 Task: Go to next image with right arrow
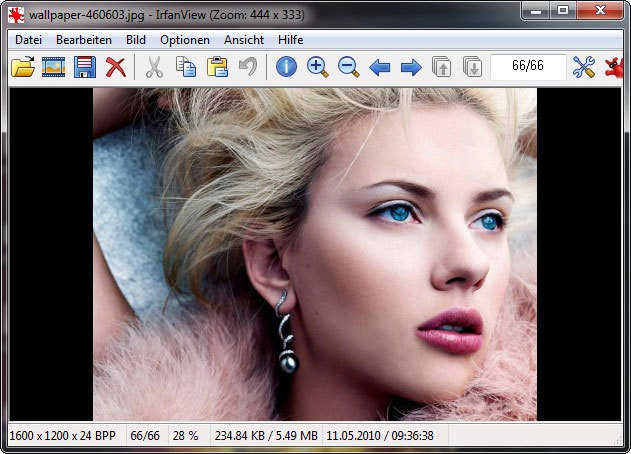[410, 68]
